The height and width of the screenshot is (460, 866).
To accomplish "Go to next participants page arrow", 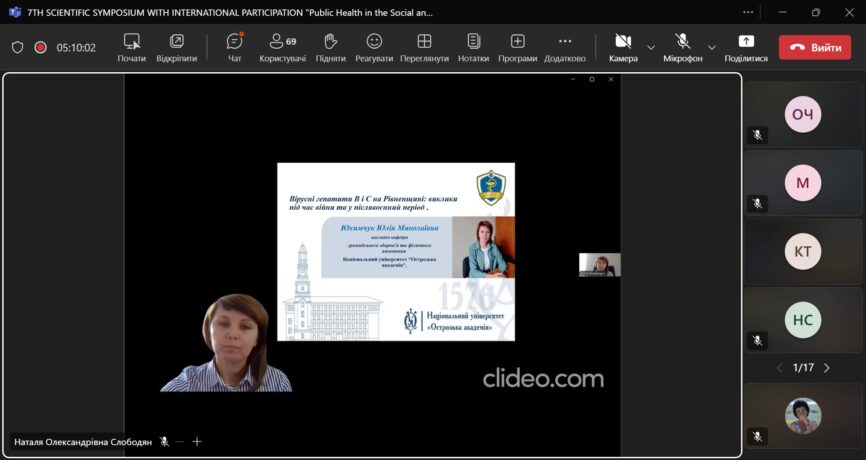I will pyautogui.click(x=827, y=368).
